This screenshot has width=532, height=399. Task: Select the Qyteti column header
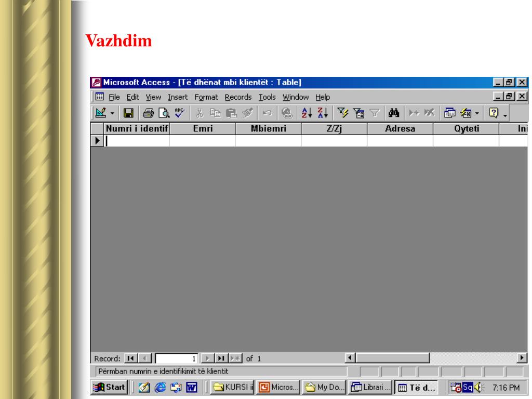466,129
